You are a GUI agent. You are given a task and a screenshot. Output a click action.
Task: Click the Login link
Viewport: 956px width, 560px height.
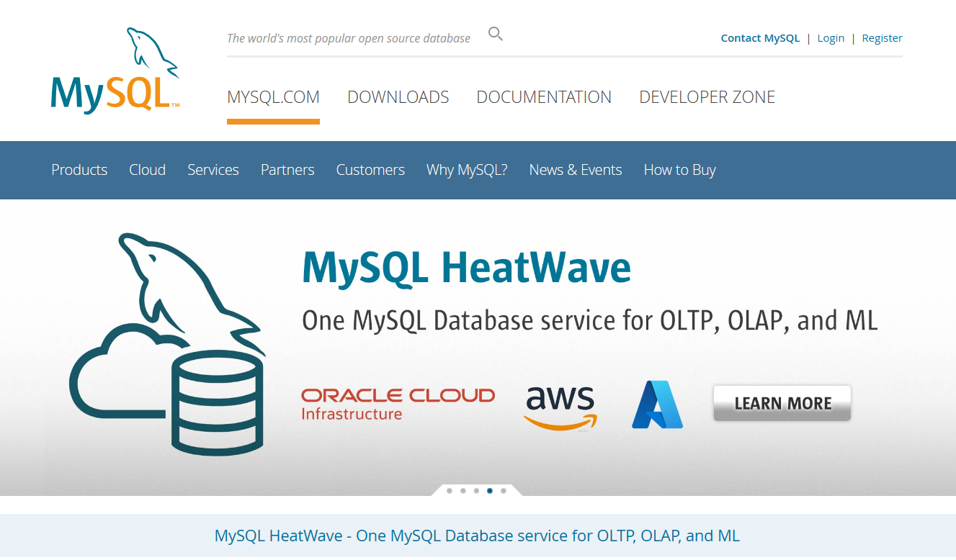point(831,38)
